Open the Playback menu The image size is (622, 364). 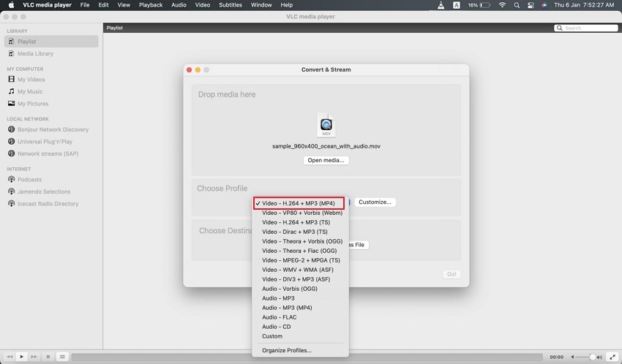click(x=151, y=5)
